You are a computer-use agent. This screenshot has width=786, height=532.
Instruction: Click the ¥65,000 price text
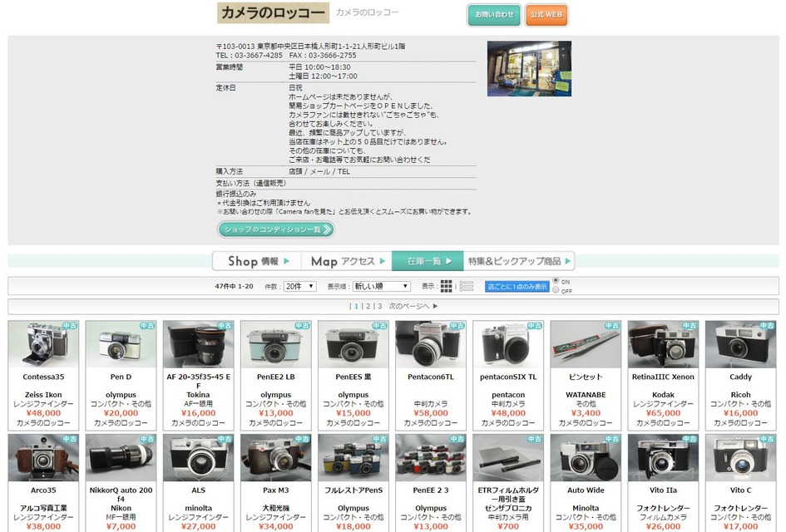click(x=663, y=413)
